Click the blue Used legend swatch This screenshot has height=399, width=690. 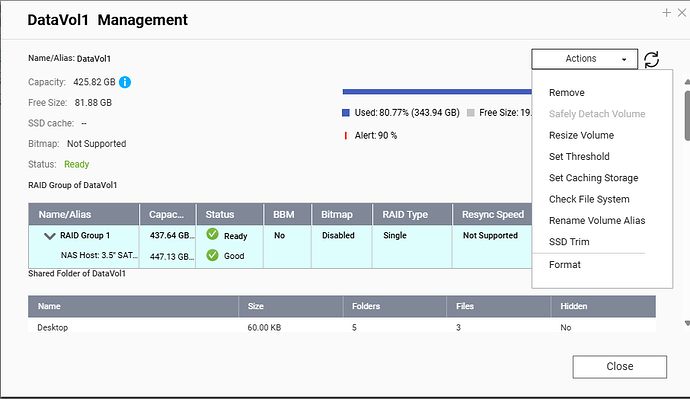pyautogui.click(x=346, y=113)
